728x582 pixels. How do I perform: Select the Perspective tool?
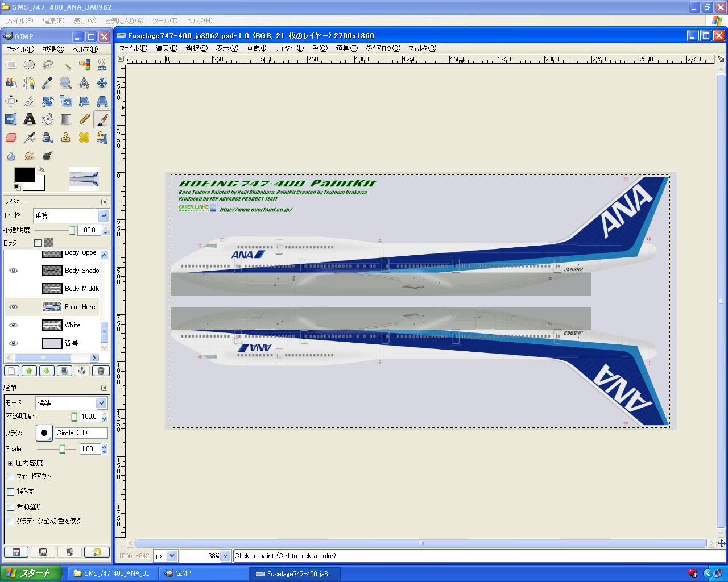pos(102,101)
